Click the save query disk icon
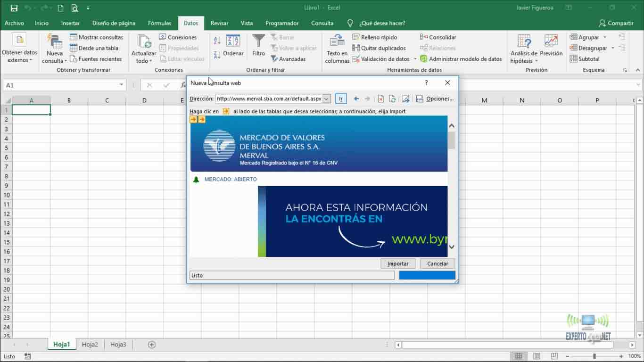 pyautogui.click(x=420, y=99)
